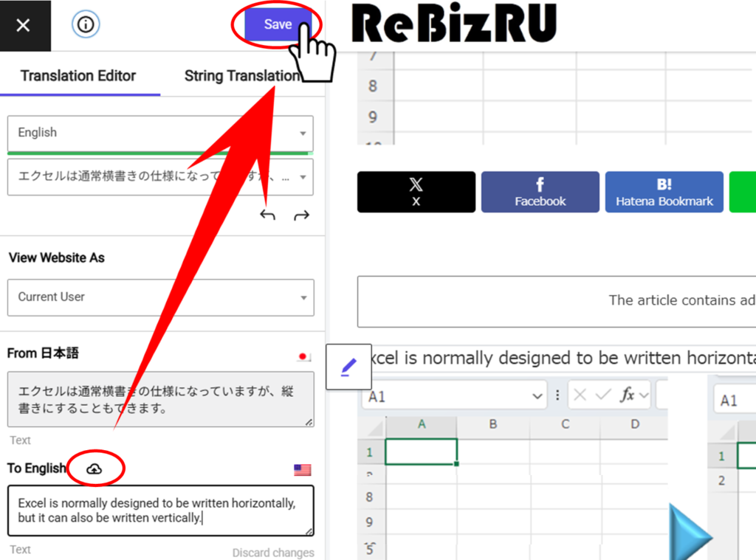756x560 pixels.
Task: Select column C header in spreadsheet
Action: point(565,424)
